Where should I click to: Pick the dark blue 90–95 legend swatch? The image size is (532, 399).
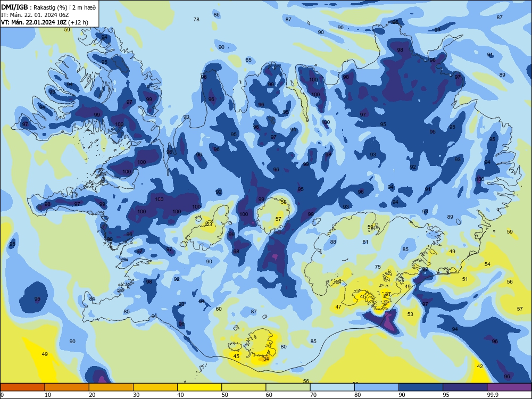(x=421, y=387)
